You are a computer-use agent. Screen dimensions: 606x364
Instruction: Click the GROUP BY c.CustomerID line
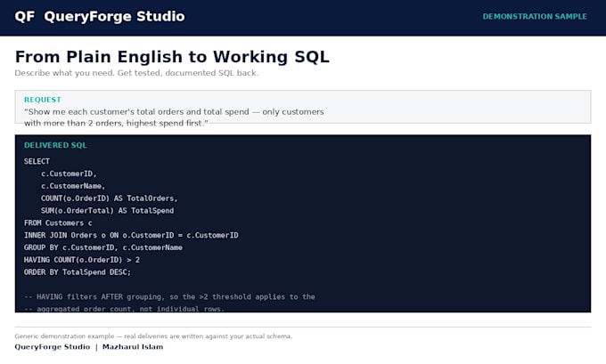point(103,247)
